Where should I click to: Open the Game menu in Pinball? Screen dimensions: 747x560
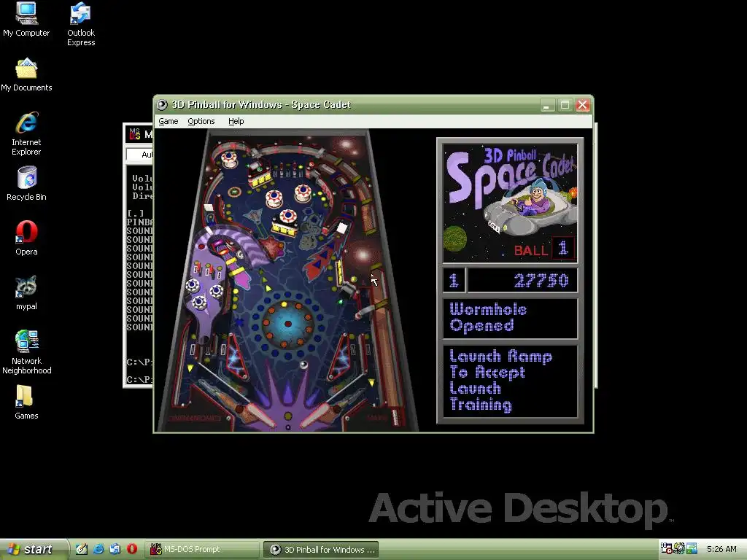click(169, 122)
